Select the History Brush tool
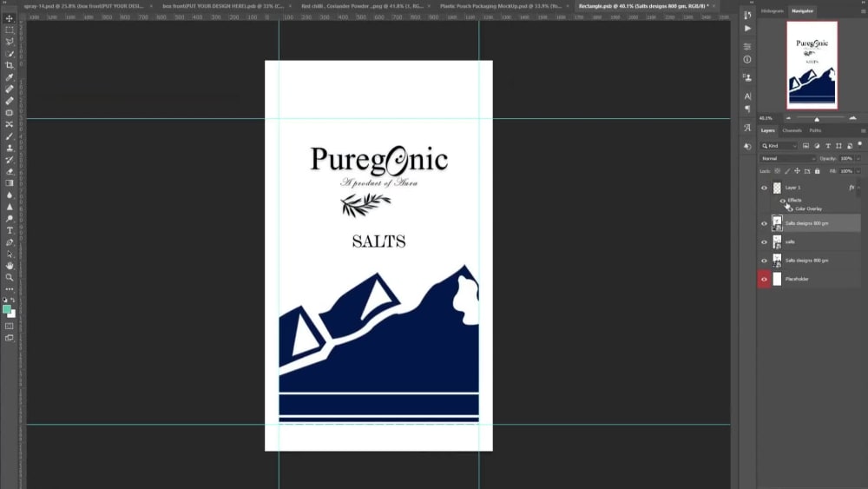Viewport: 868px width, 489px height. [10, 160]
